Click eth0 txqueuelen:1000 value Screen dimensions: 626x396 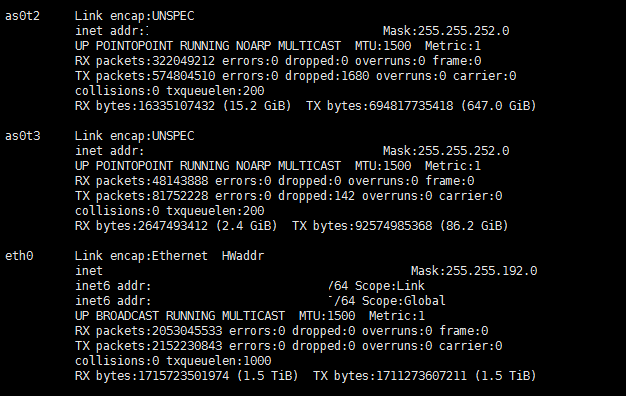219,361
